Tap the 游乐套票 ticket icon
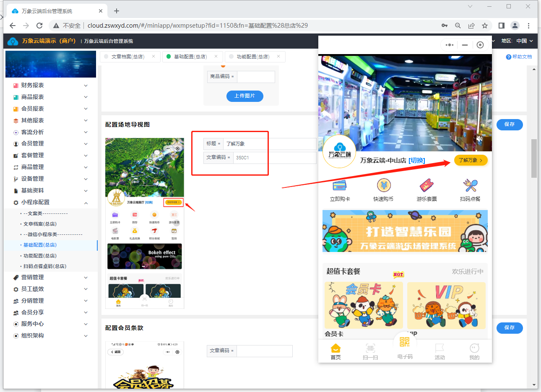 pyautogui.click(x=427, y=185)
